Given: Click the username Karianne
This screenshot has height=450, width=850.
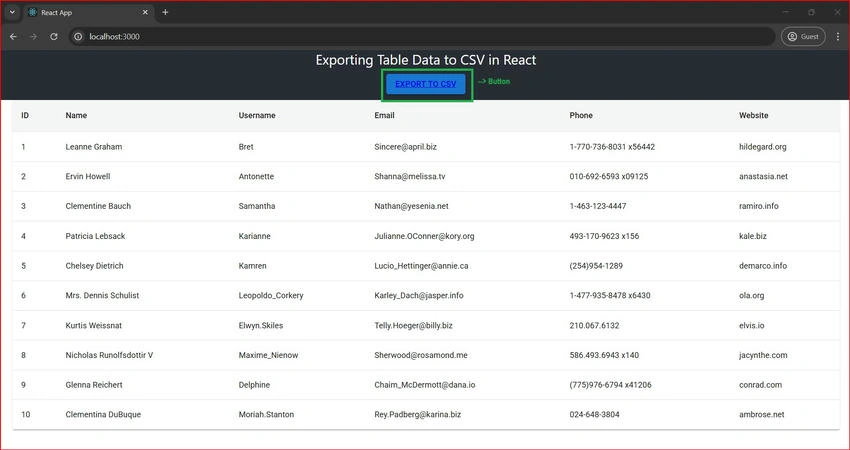Looking at the screenshot, I should tap(254, 236).
